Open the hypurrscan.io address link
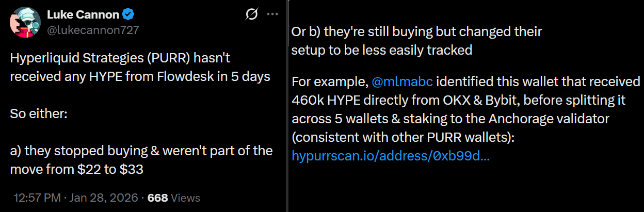 click(x=391, y=155)
